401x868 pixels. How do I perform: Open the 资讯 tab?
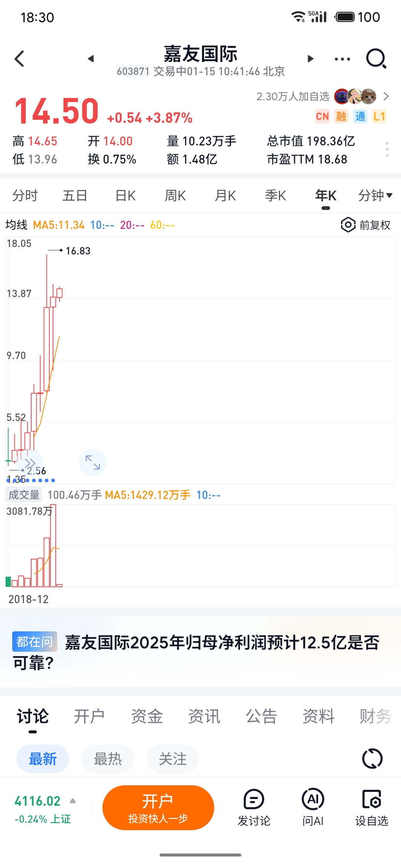tap(204, 716)
